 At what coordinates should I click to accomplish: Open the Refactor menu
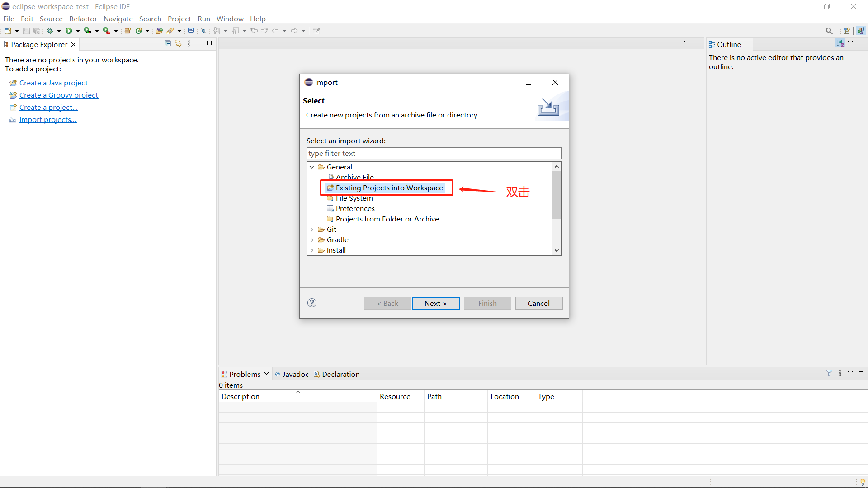(83, 19)
